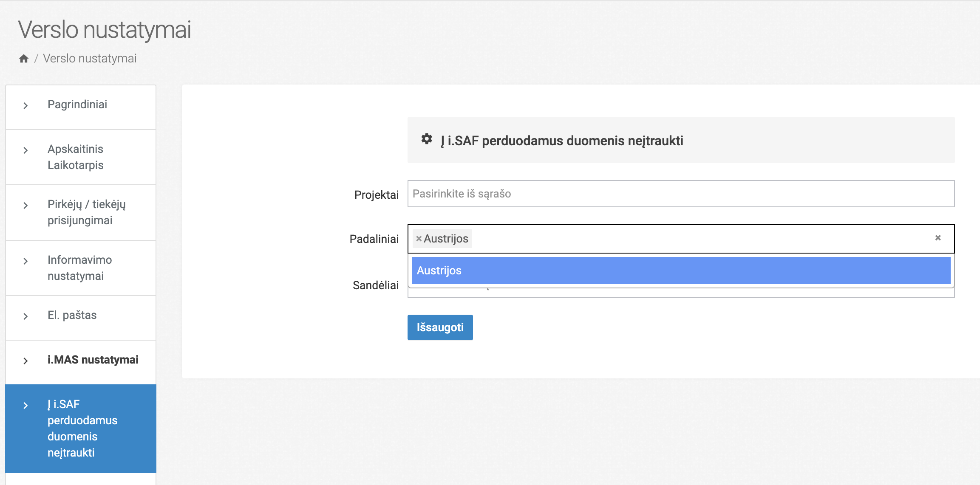The image size is (980, 485).
Task: Select Į i.SAF perduodamus duomenis neįtraukti item
Action: pyautogui.click(x=82, y=428)
